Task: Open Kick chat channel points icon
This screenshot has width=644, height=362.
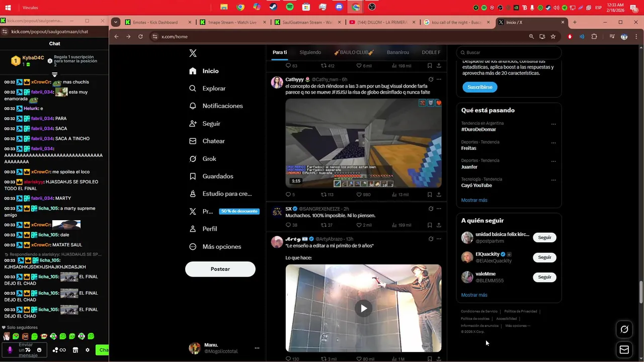Action: [59, 350]
